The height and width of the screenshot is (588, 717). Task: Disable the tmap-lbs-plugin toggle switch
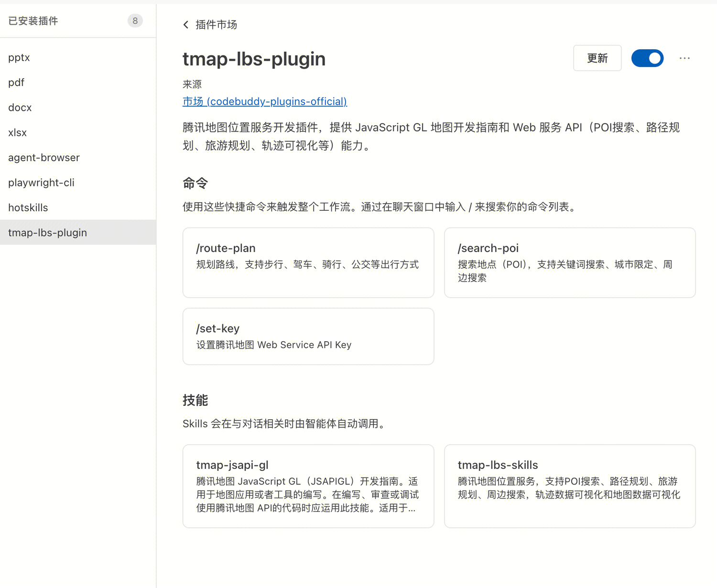click(647, 58)
